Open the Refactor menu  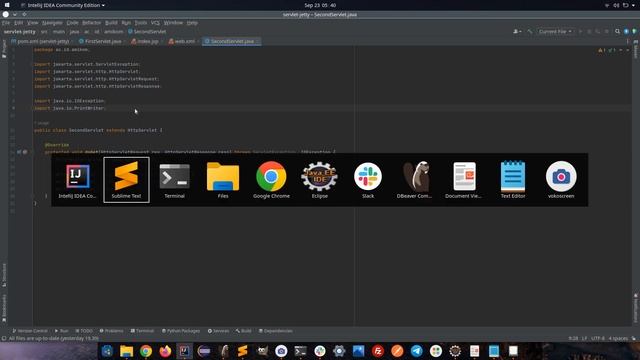click(x=91, y=23)
